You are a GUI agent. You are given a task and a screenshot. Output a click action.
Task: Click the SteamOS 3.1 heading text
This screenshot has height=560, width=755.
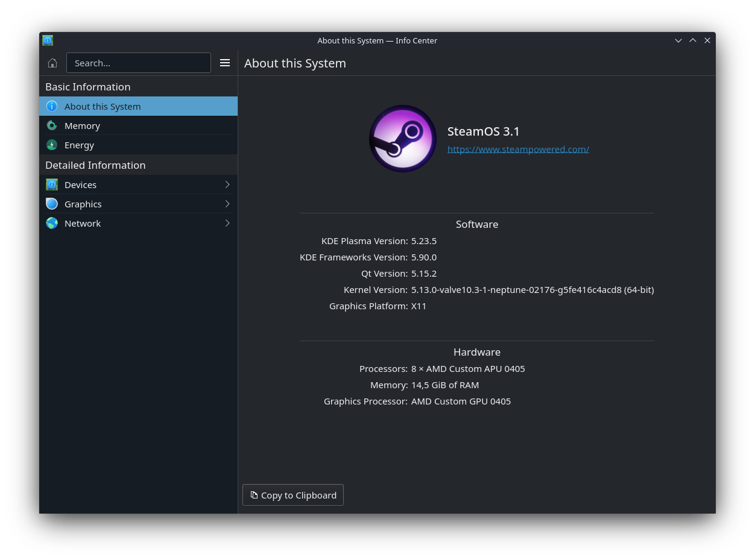pyautogui.click(x=484, y=131)
